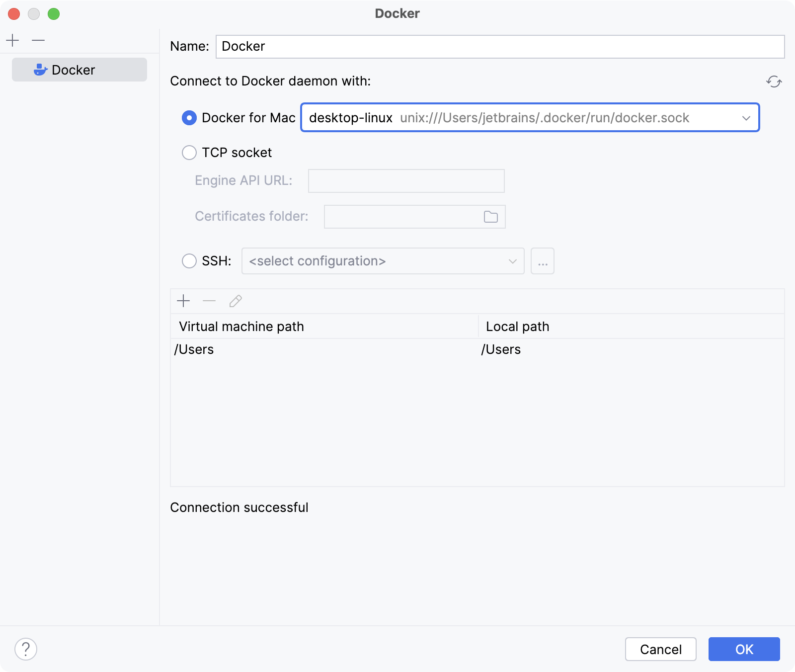
Task: Open help with the question mark button
Action: tap(26, 649)
